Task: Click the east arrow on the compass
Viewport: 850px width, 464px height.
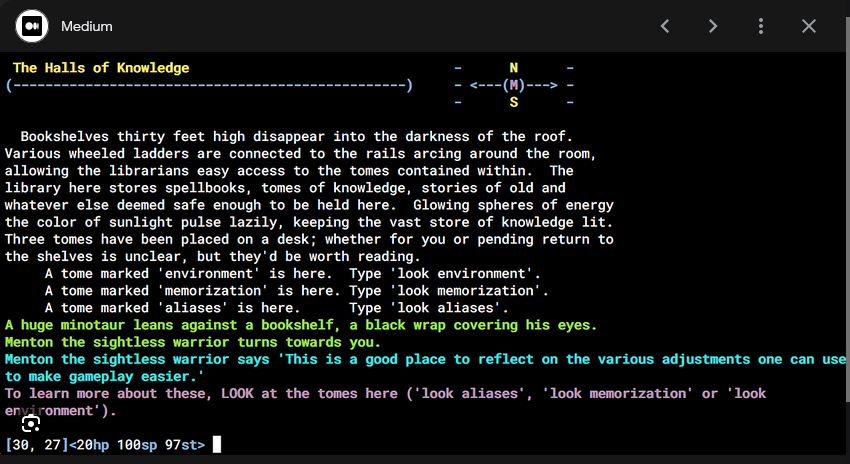Action: [542, 85]
